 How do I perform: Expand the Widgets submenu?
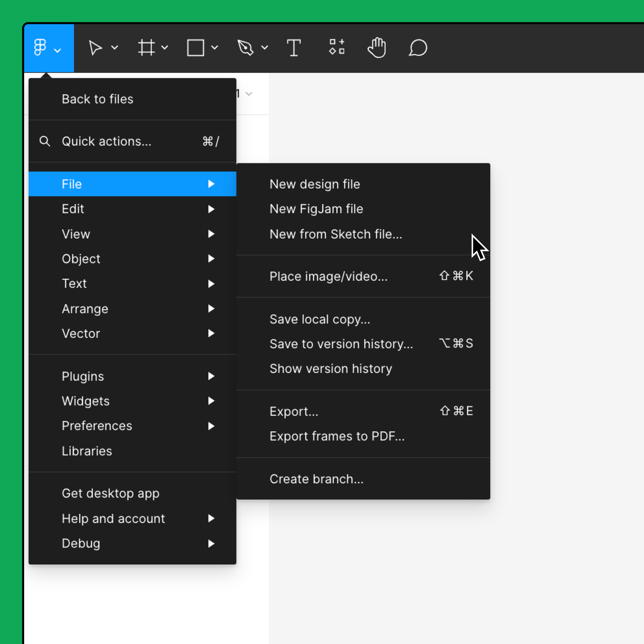point(132,401)
